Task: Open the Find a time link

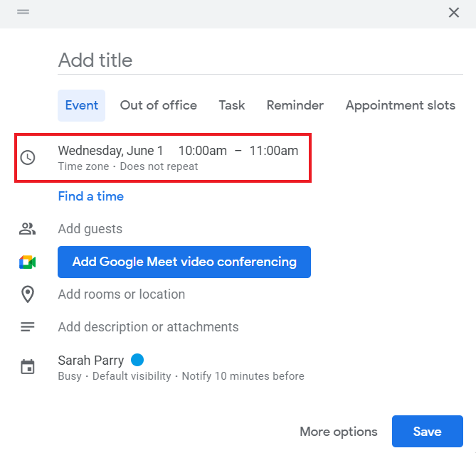Action: pyautogui.click(x=91, y=196)
